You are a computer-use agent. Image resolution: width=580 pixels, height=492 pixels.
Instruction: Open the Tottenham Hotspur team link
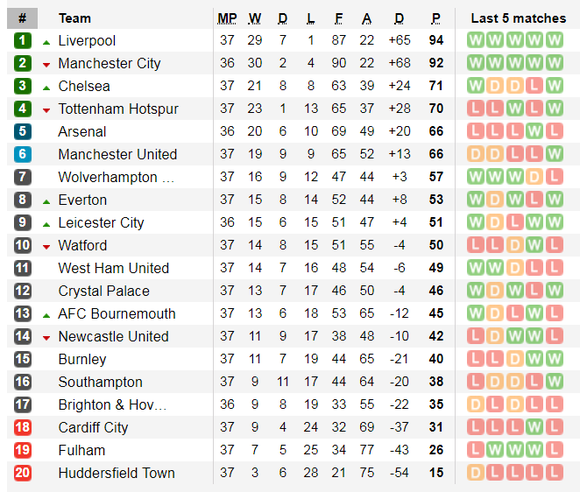(118, 109)
